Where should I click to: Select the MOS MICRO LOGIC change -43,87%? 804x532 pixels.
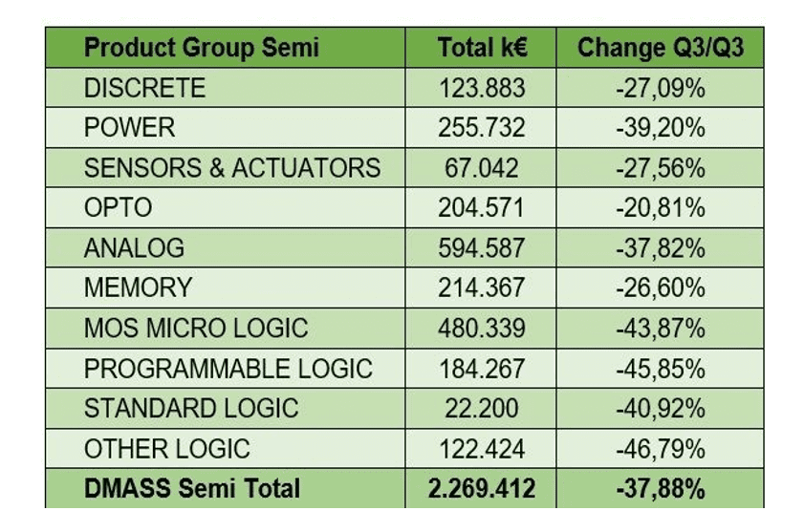point(661,328)
